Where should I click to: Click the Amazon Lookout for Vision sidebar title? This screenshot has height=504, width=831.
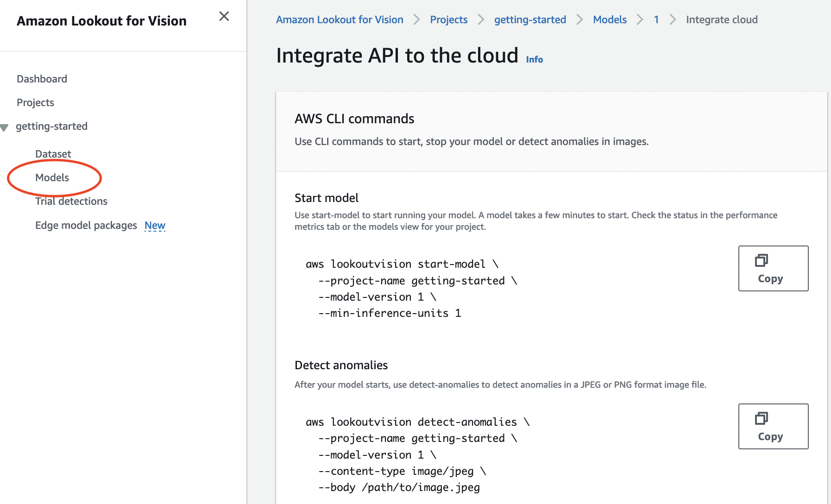tap(101, 21)
